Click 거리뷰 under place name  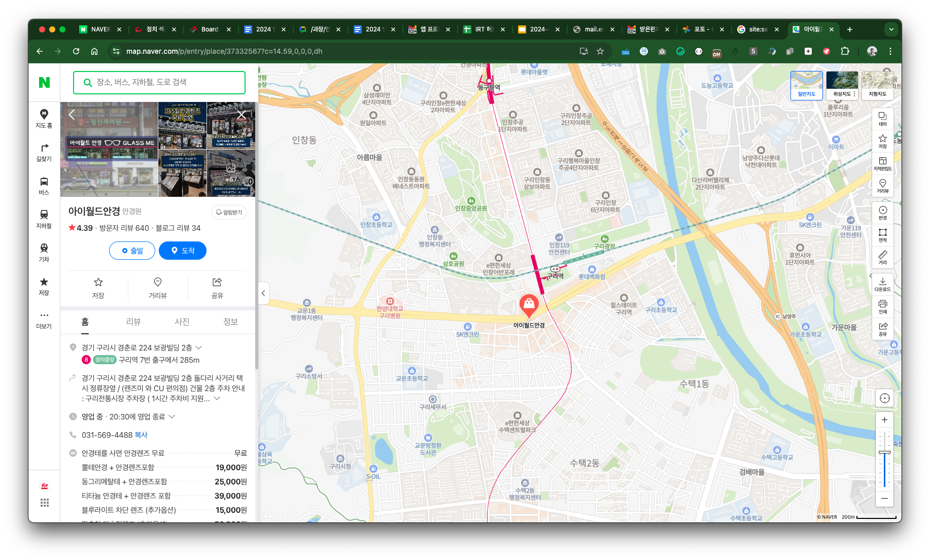pyautogui.click(x=158, y=288)
